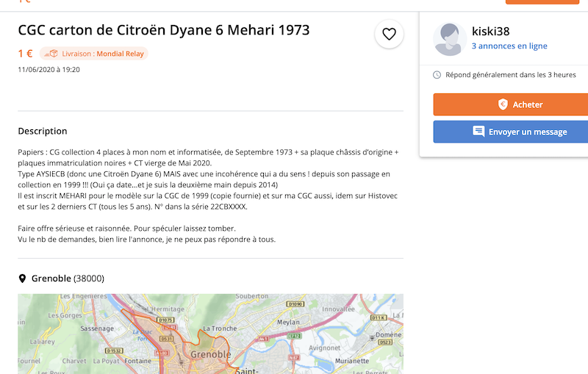This screenshot has width=588, height=374.
Task: Save listing with the heart favorite icon
Action: click(389, 34)
